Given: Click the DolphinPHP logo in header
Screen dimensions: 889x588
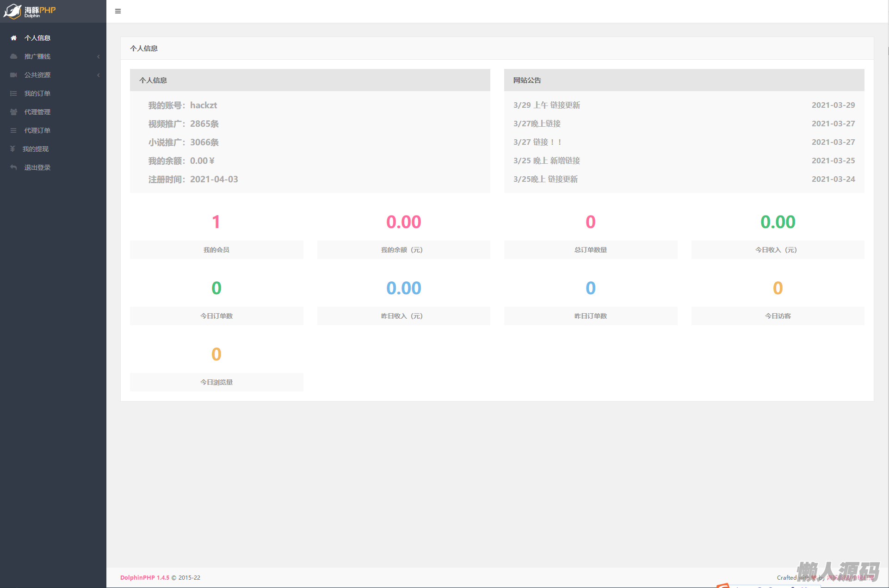Looking at the screenshot, I should [30, 11].
